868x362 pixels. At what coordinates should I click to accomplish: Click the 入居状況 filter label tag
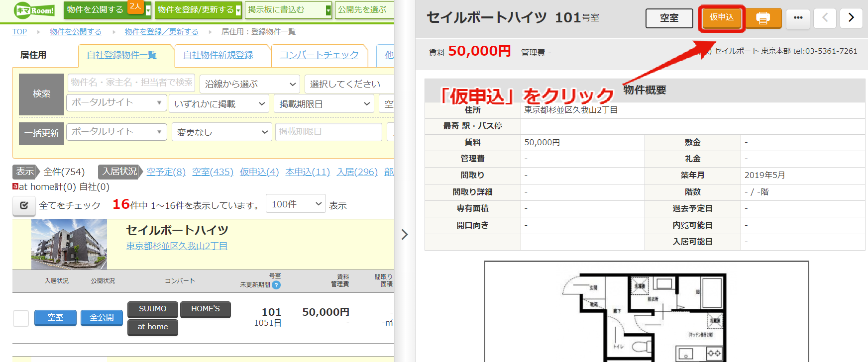point(119,172)
